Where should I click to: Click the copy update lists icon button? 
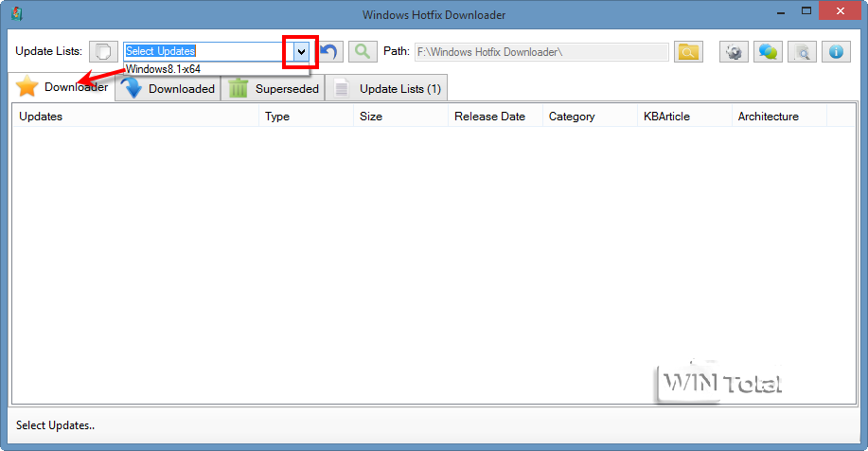pyautogui.click(x=103, y=51)
